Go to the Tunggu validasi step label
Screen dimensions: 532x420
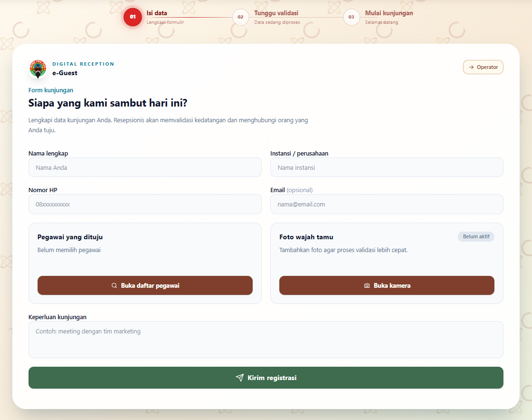276,13
